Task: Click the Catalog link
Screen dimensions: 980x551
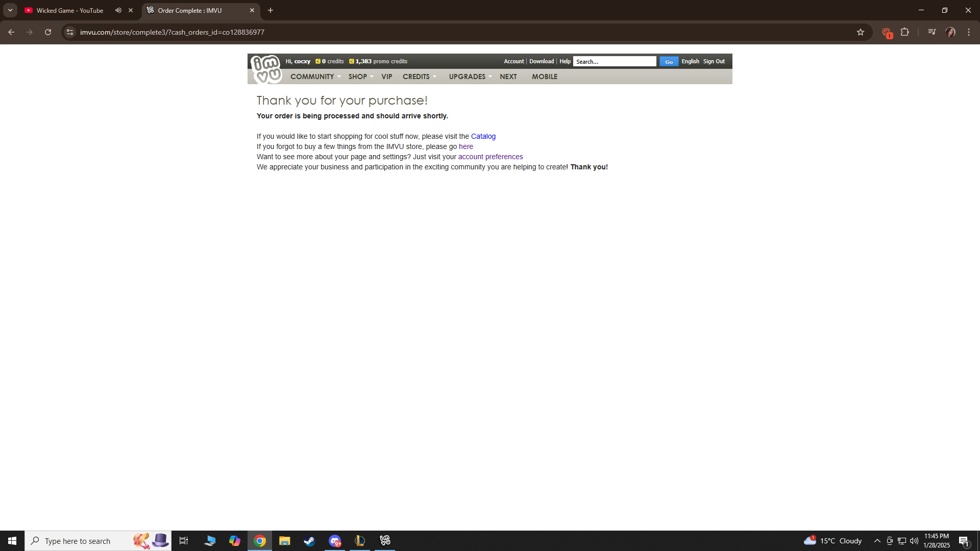Action: (x=483, y=136)
